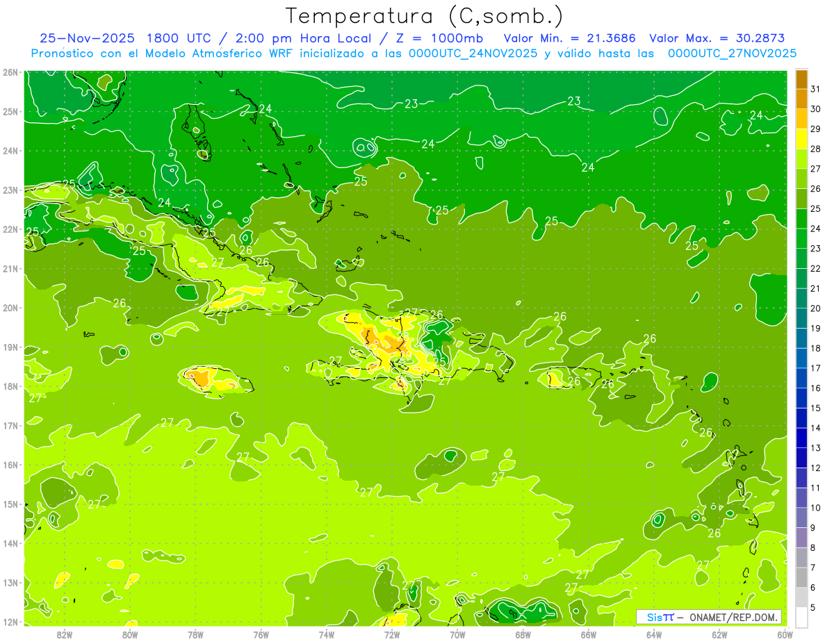Click the '21N' latitude axis label
This screenshot has height=644, width=834.
10,269
